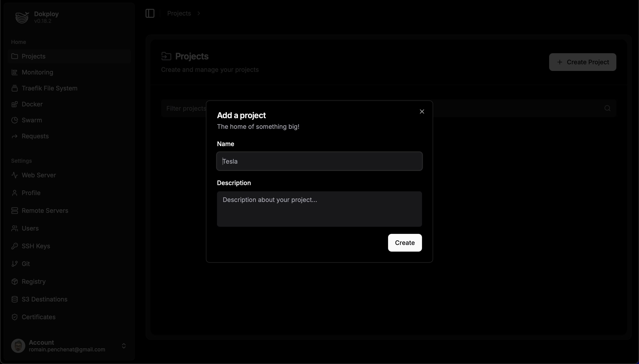Select the Profile menu item

(31, 192)
